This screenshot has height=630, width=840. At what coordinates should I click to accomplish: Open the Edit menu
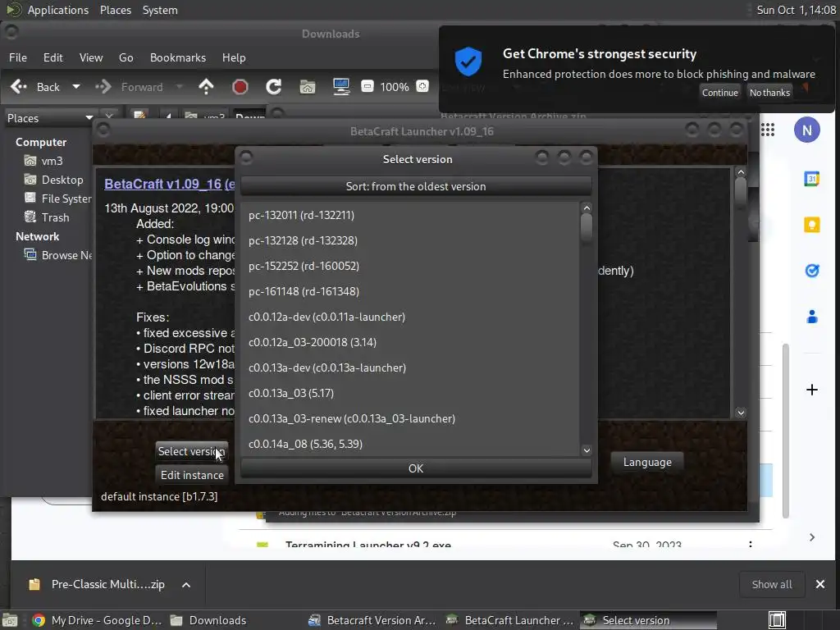click(x=52, y=57)
